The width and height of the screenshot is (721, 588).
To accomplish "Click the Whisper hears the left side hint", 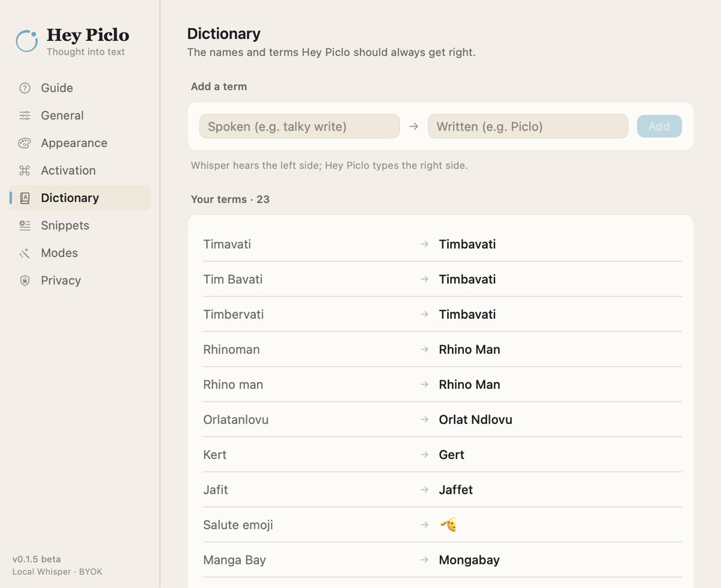I will pyautogui.click(x=329, y=165).
